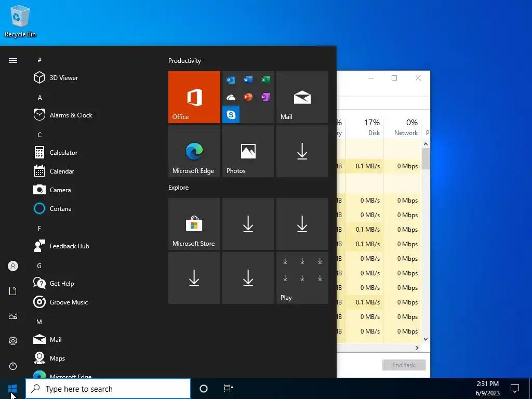Viewport: 532px width, 399px height.
Task: Open the pending download tile next to Photos
Action: [302, 151]
